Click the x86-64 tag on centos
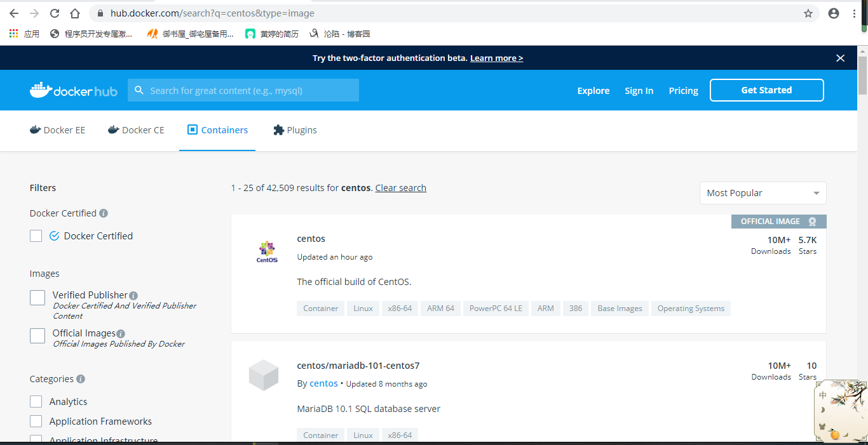 pos(400,309)
